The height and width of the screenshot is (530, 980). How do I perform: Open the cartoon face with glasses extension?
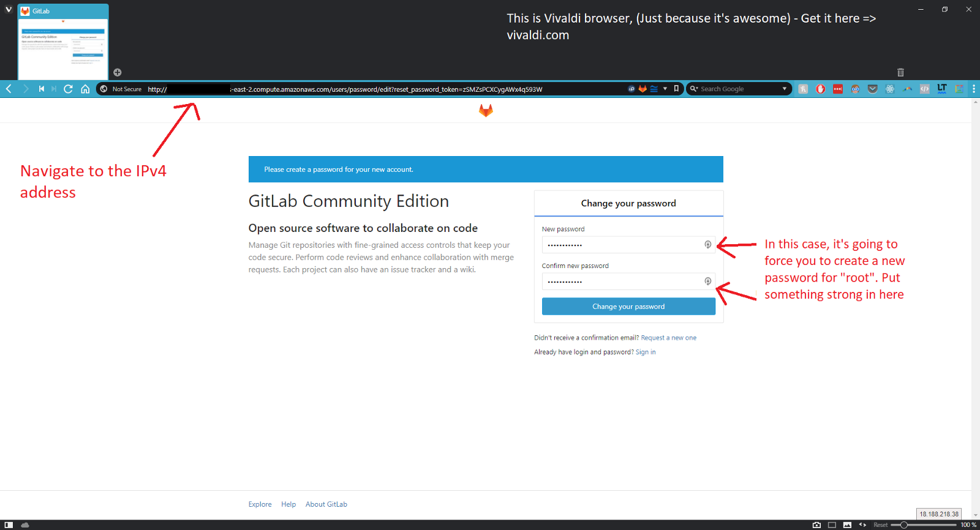855,89
